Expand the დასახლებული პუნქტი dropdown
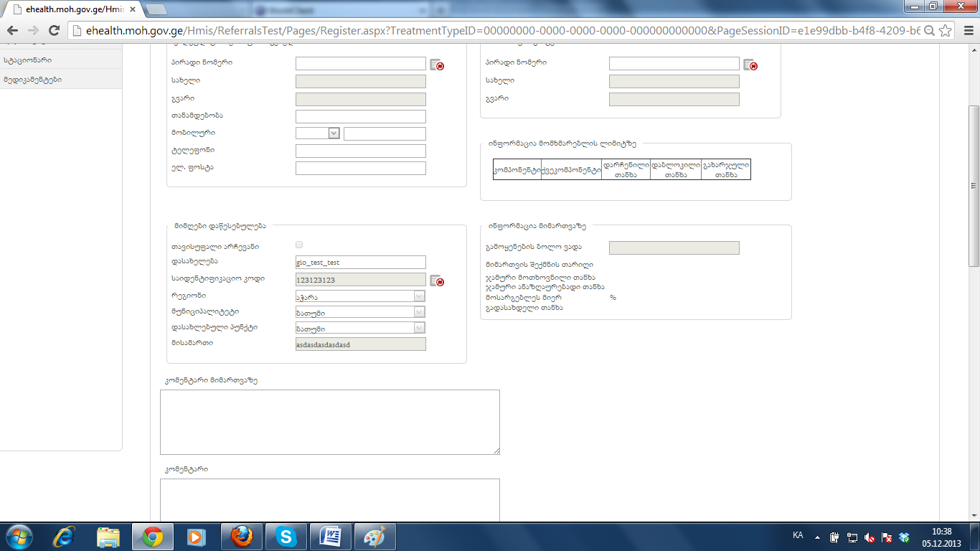The image size is (980, 551). (x=419, y=328)
